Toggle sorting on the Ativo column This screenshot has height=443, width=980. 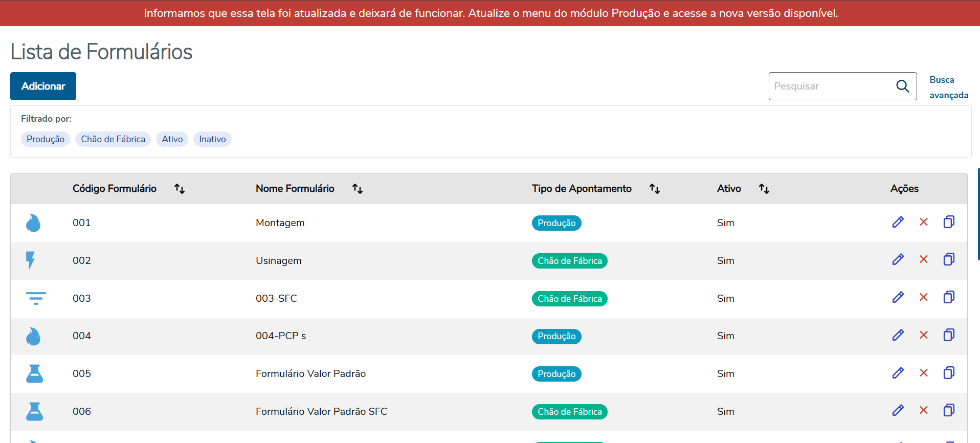tap(764, 189)
